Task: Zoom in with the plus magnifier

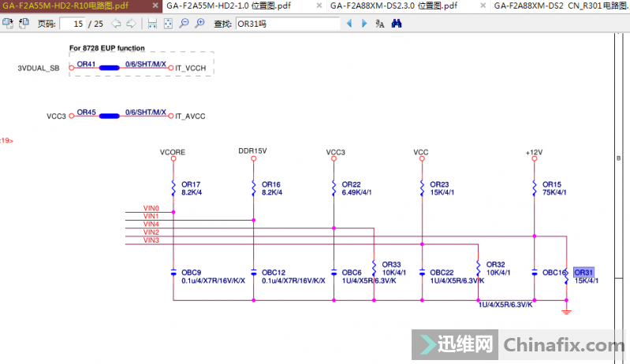Action: click(x=199, y=24)
